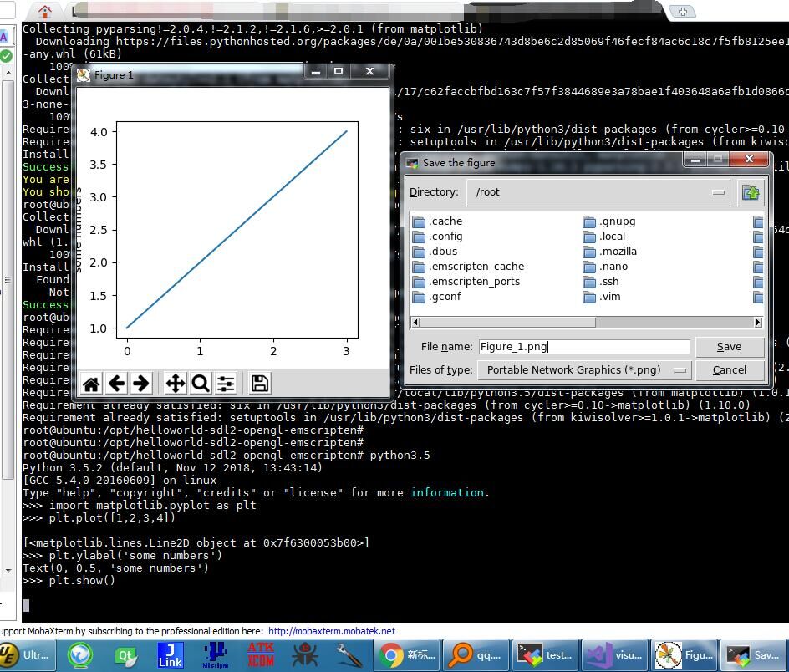Click the Home reset view icon
The height and width of the screenshot is (672, 789).
(x=92, y=384)
